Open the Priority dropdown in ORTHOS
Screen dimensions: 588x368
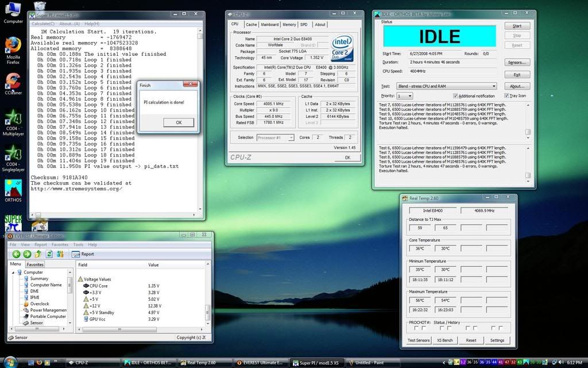point(405,96)
